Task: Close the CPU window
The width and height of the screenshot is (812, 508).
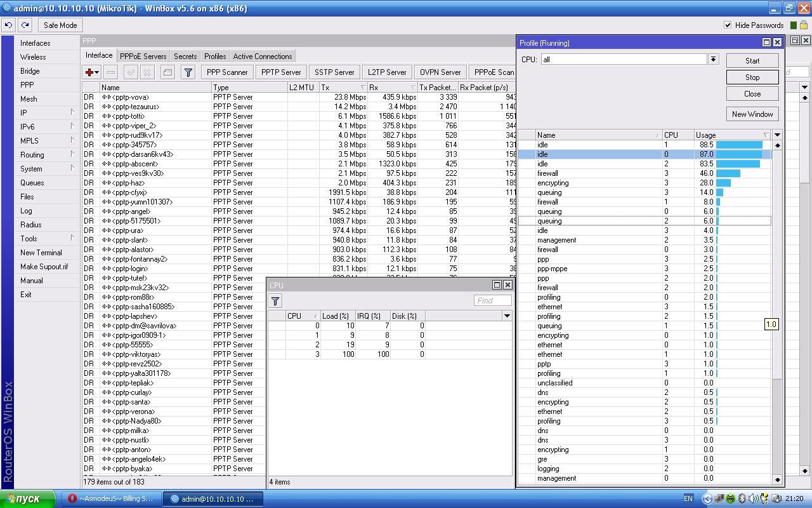Action: 507,285
